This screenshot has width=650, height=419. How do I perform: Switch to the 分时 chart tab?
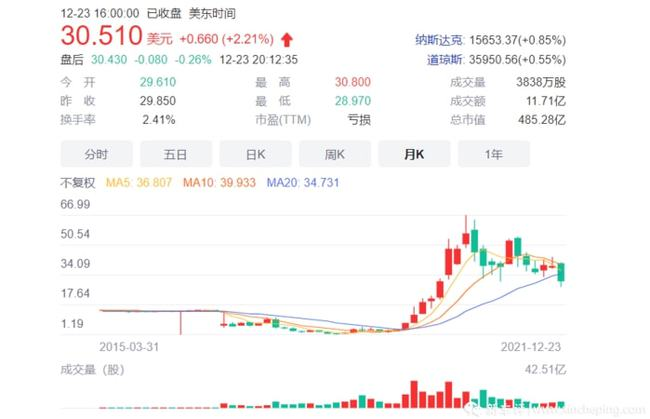click(x=97, y=154)
